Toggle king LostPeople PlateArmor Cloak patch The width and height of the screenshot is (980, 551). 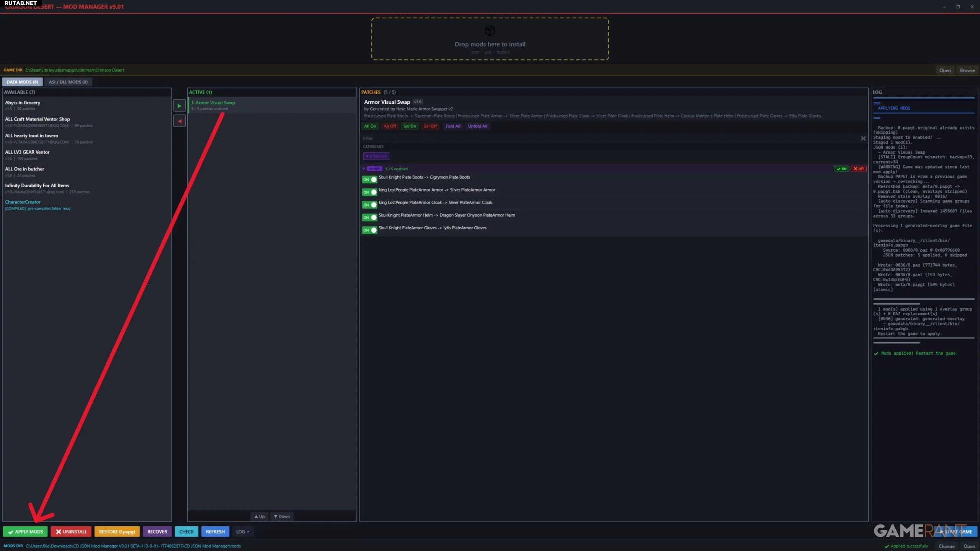[369, 205]
